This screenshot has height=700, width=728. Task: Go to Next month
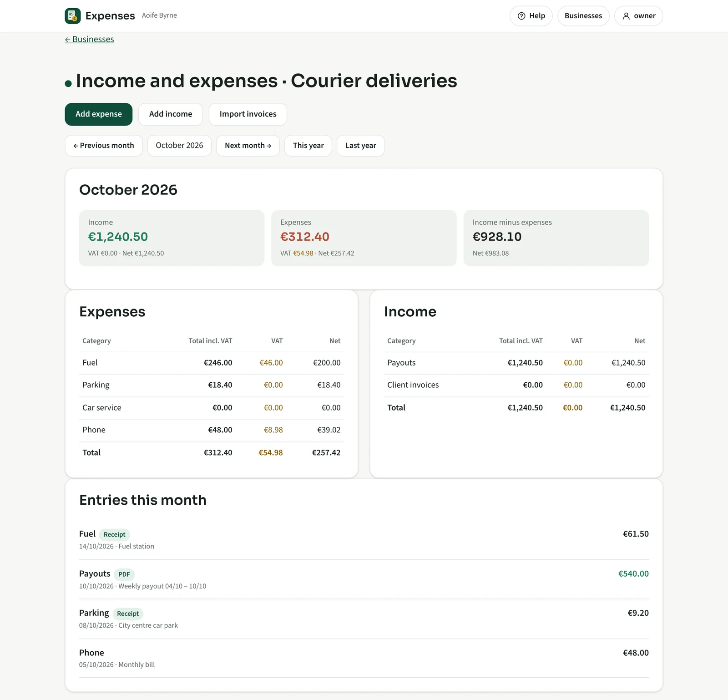point(248,146)
